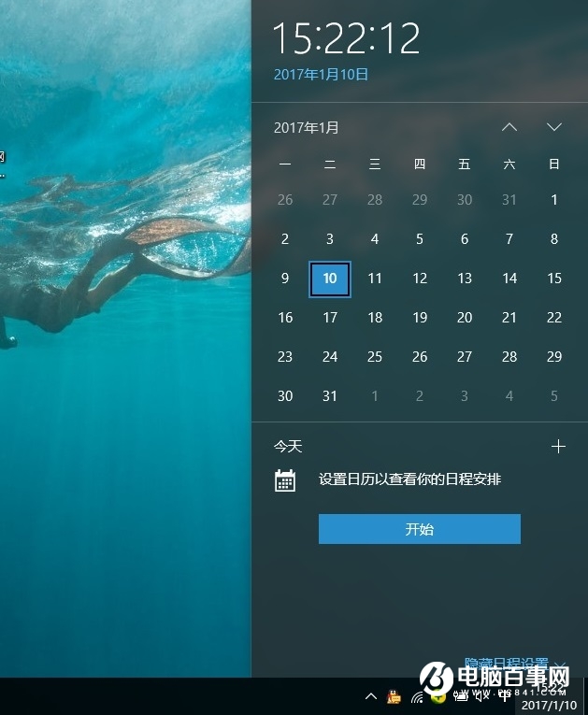Select February 5 in the last row
Screen dimensions: 588x715
click(x=554, y=396)
